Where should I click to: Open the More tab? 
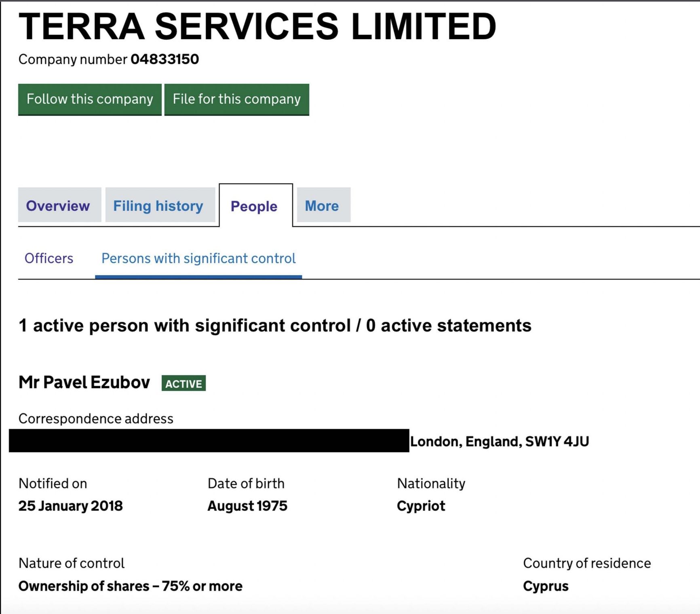tap(322, 205)
